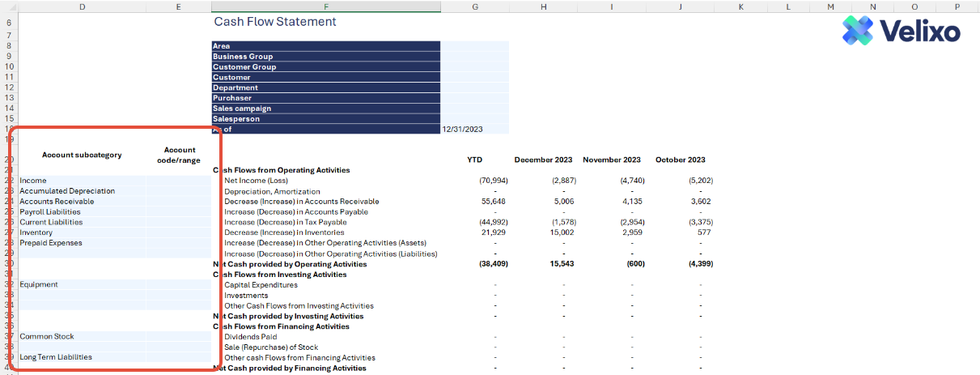Click the Account subcategory header cell
Image resolution: width=980 pixels, height=375 pixels.
pyautogui.click(x=83, y=155)
